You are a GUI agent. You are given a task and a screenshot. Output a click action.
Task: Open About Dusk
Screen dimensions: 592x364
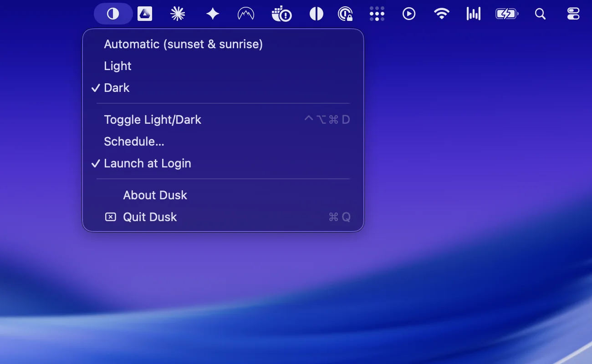(223, 195)
